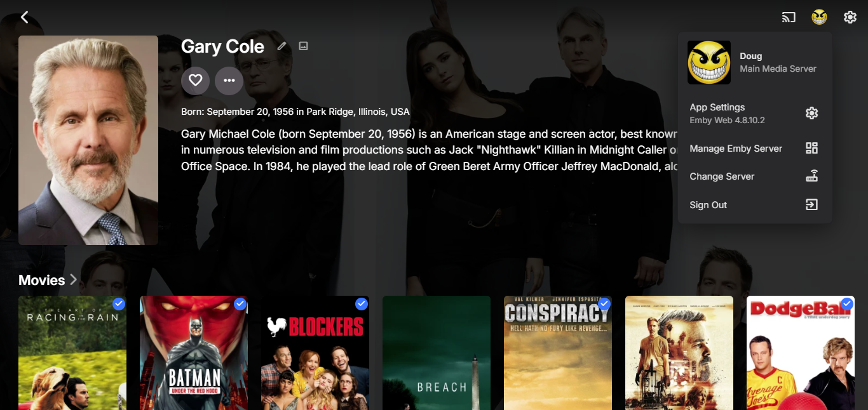Toggle played checkmark on Conspiracy poster

(x=604, y=304)
